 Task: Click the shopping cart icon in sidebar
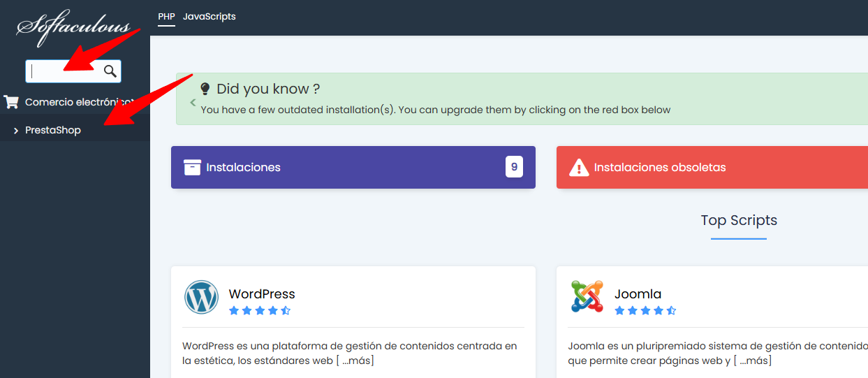pos(11,102)
